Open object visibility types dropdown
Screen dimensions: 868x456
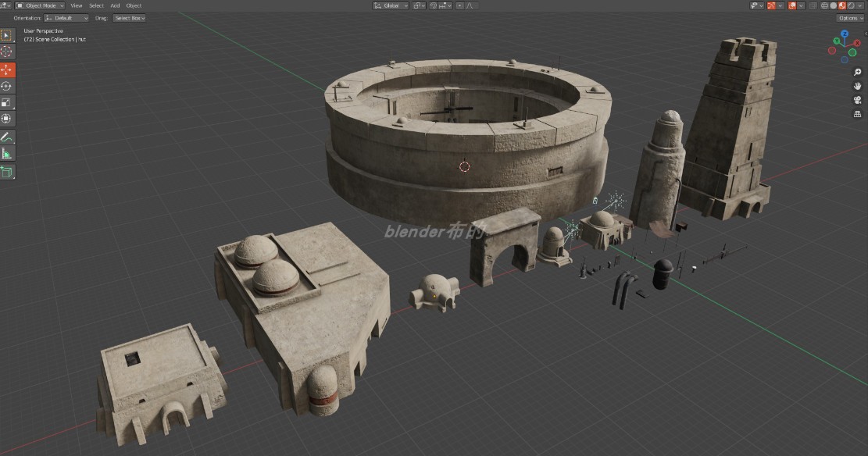(757, 5)
